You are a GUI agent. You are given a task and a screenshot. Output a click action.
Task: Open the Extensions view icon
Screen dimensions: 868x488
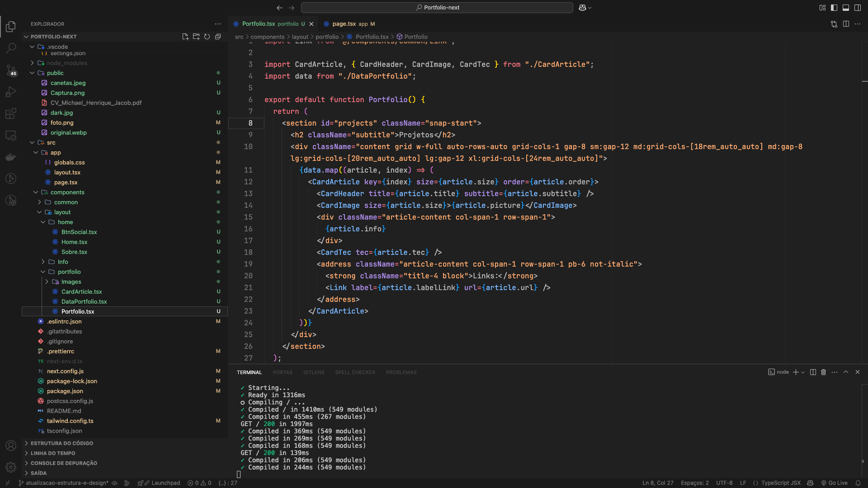click(x=11, y=113)
